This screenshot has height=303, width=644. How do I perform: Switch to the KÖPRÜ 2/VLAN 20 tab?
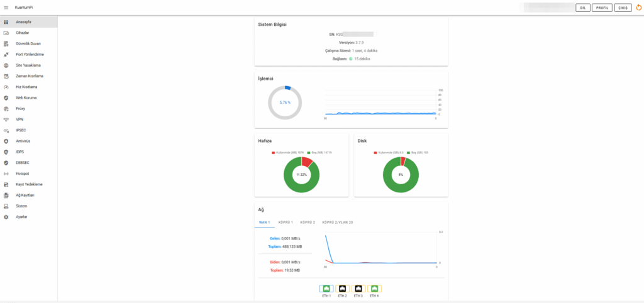337,222
